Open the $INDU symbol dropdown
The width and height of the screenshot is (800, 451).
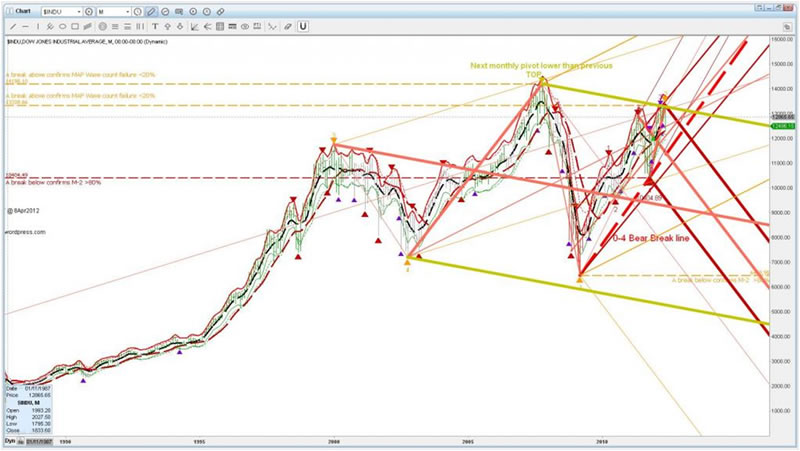[79, 10]
